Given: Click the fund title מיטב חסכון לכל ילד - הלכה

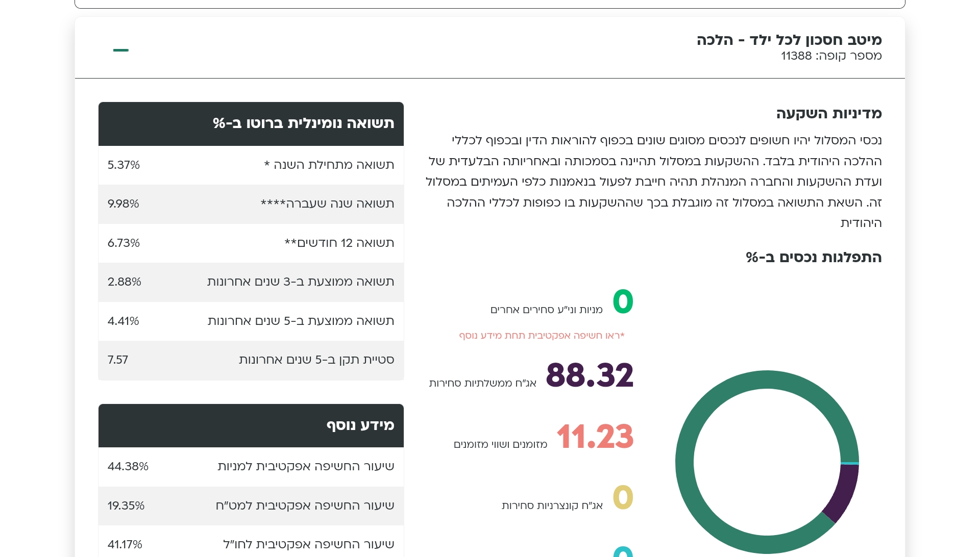Looking at the screenshot, I should 789,40.
